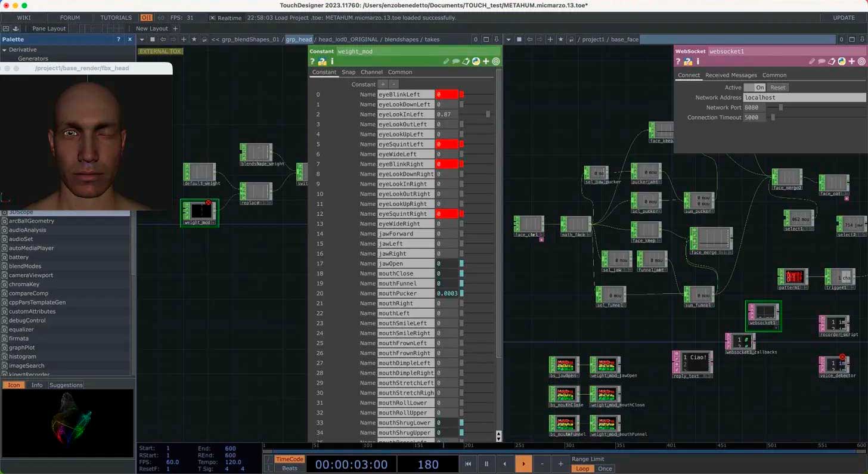Open the right network pane type dropdown arrow
The height and width of the screenshot is (474, 868).
click(508, 39)
